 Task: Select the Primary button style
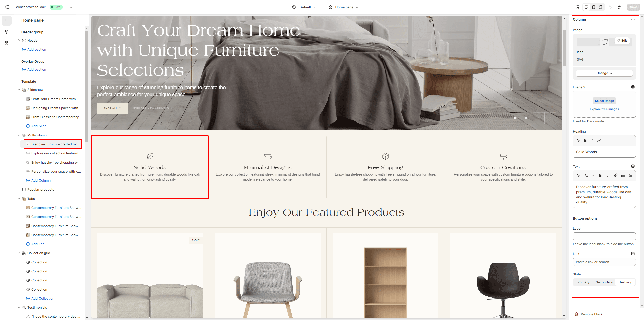[x=583, y=282]
